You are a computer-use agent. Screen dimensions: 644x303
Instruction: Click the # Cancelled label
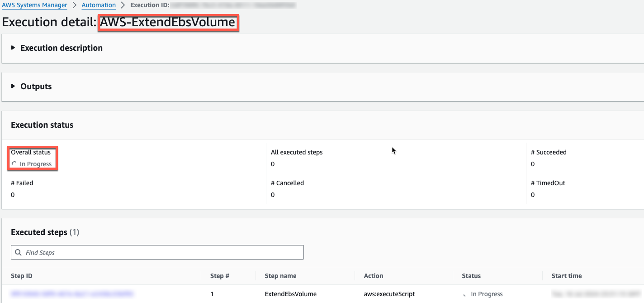(x=287, y=183)
